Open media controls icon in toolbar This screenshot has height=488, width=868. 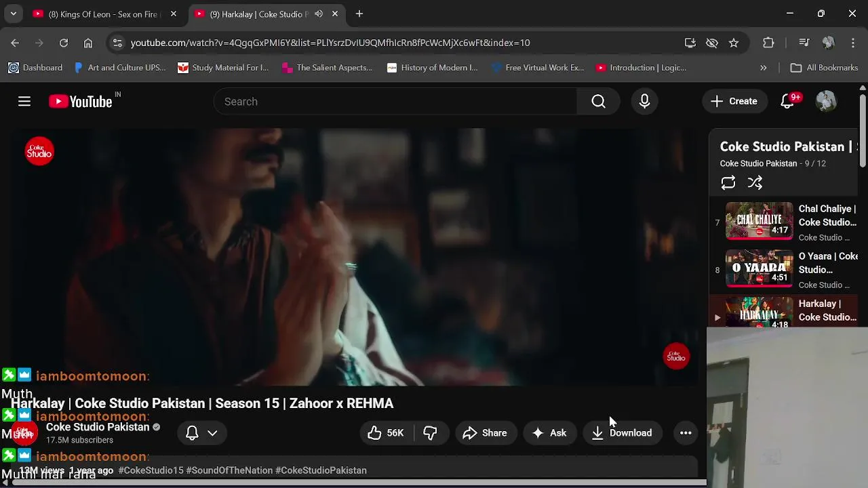click(x=804, y=43)
